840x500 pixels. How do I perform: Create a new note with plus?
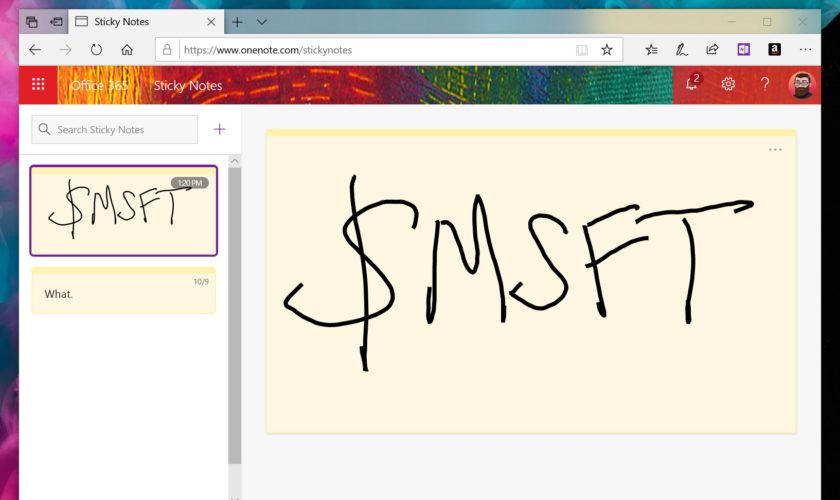point(220,129)
